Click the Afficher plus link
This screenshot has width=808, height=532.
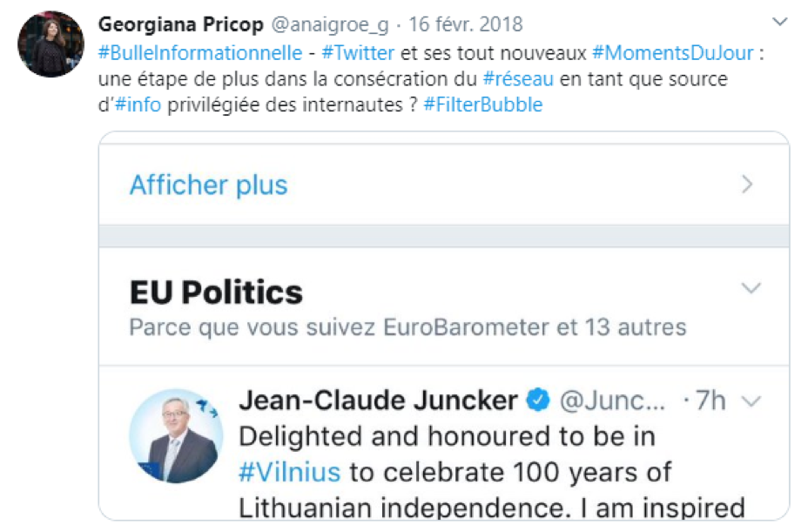coord(208,185)
